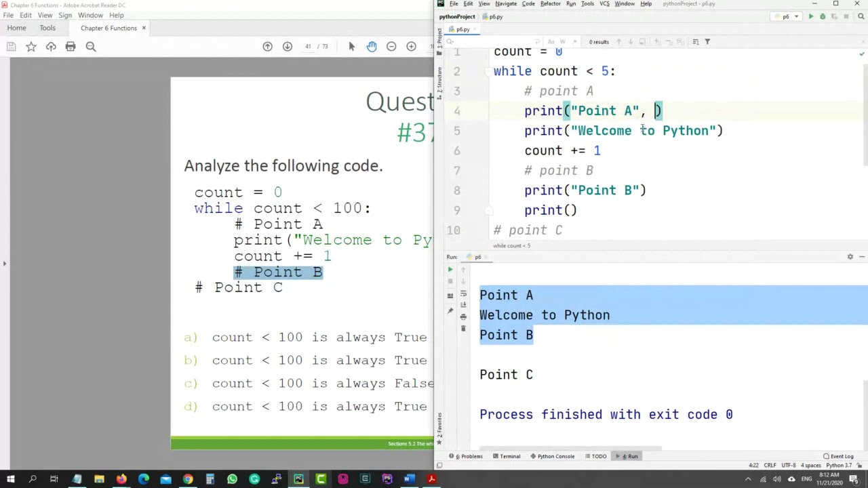Click the 'while count < 5' breadcrumb below editor
868x488 pixels.
point(511,245)
